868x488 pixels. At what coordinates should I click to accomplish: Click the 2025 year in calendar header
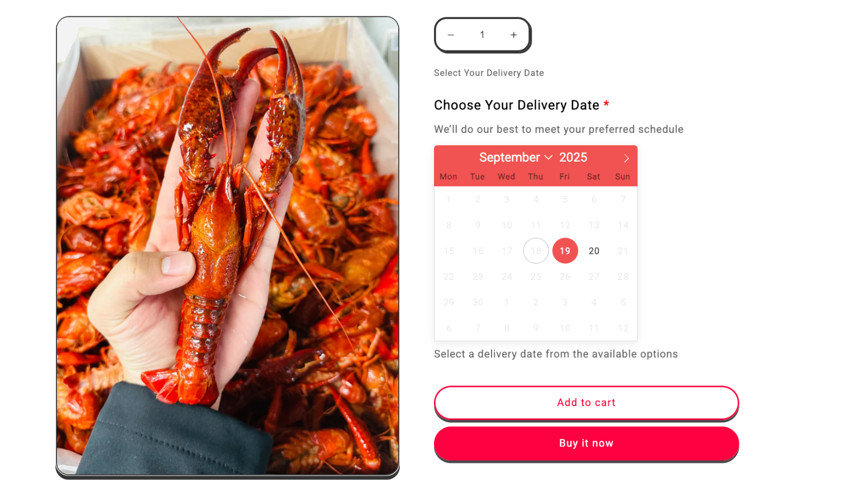click(x=573, y=157)
